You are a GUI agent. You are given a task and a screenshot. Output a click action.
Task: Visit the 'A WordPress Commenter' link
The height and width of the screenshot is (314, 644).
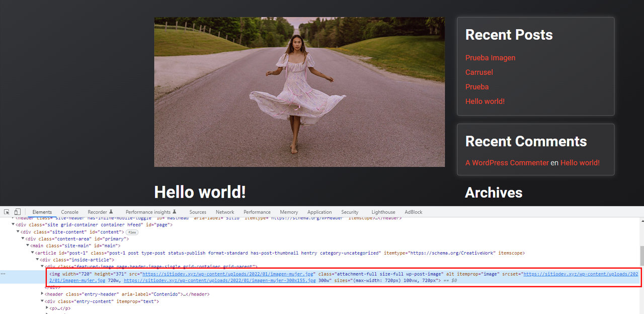pos(507,163)
